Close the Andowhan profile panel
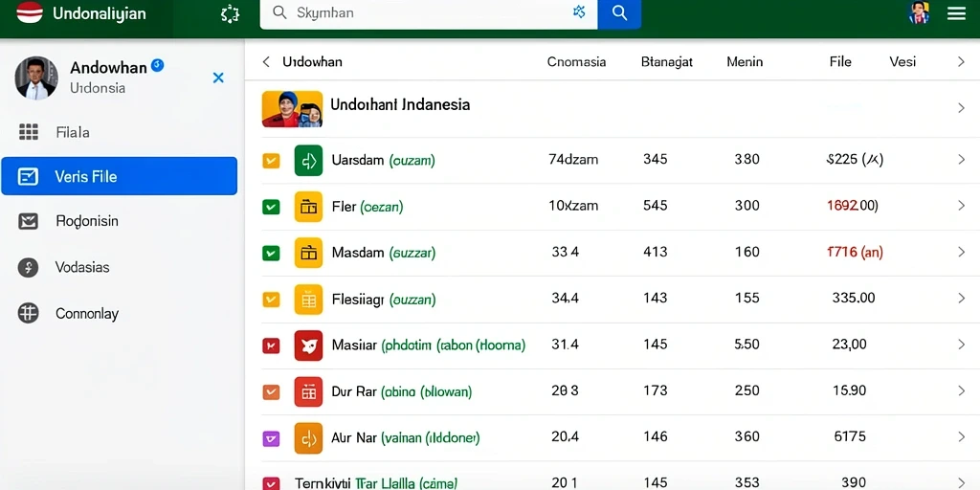This screenshot has width=980, height=490. (218, 78)
